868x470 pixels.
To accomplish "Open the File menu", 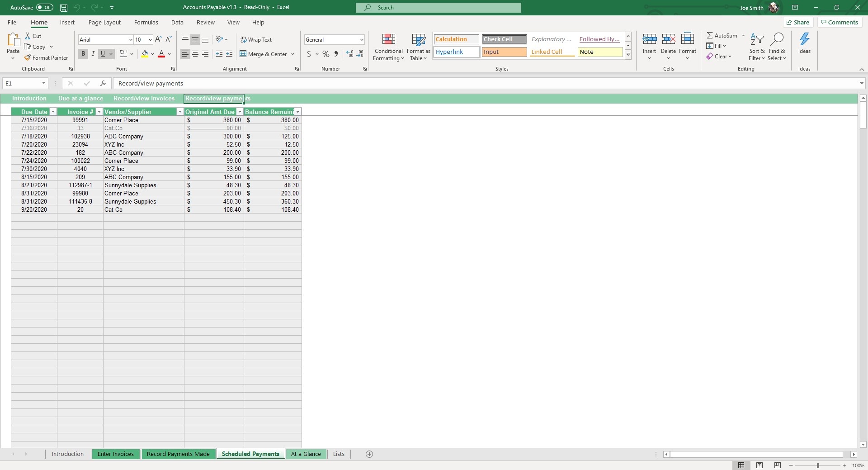I will pos(12,22).
